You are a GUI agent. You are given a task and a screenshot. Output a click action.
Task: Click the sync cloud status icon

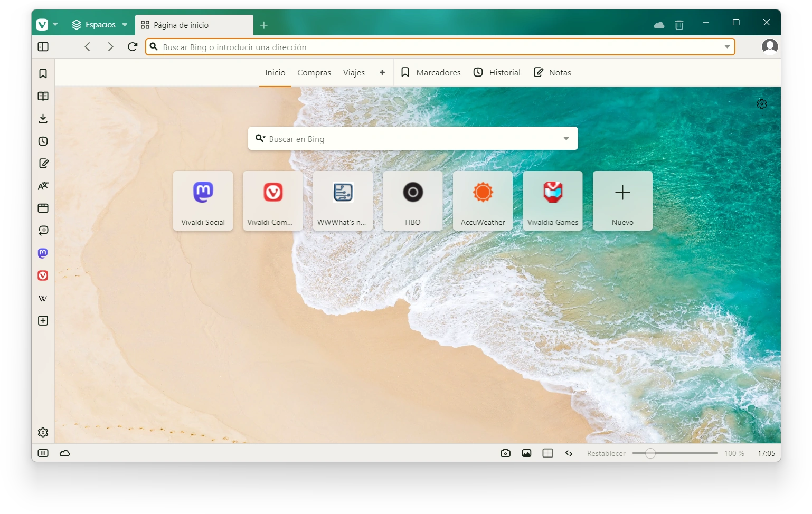pyautogui.click(x=65, y=453)
